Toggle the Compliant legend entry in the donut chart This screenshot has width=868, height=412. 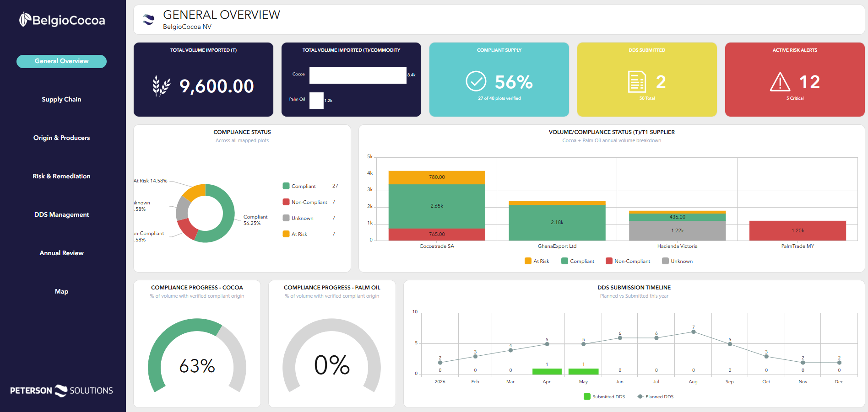[x=299, y=186]
